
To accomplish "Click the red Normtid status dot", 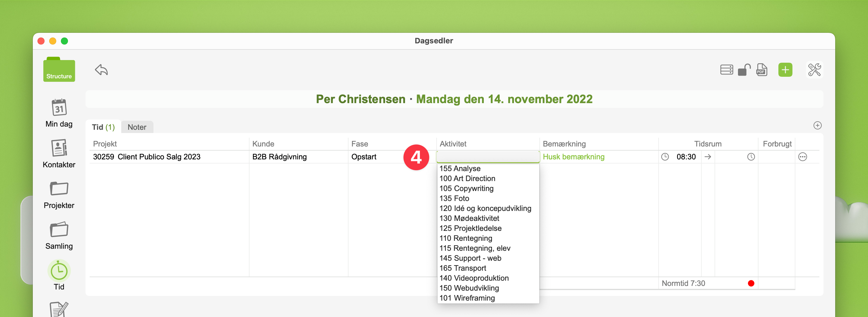I will pos(751,283).
